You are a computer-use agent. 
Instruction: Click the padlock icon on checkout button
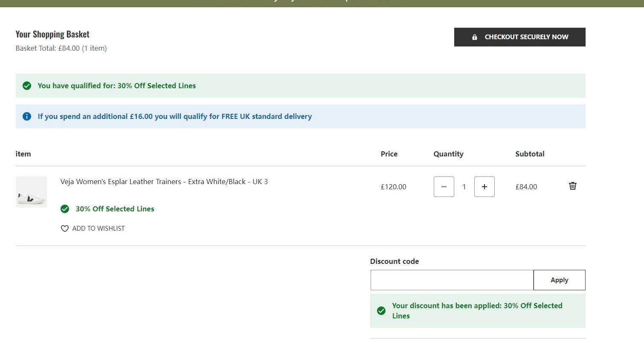tap(474, 37)
